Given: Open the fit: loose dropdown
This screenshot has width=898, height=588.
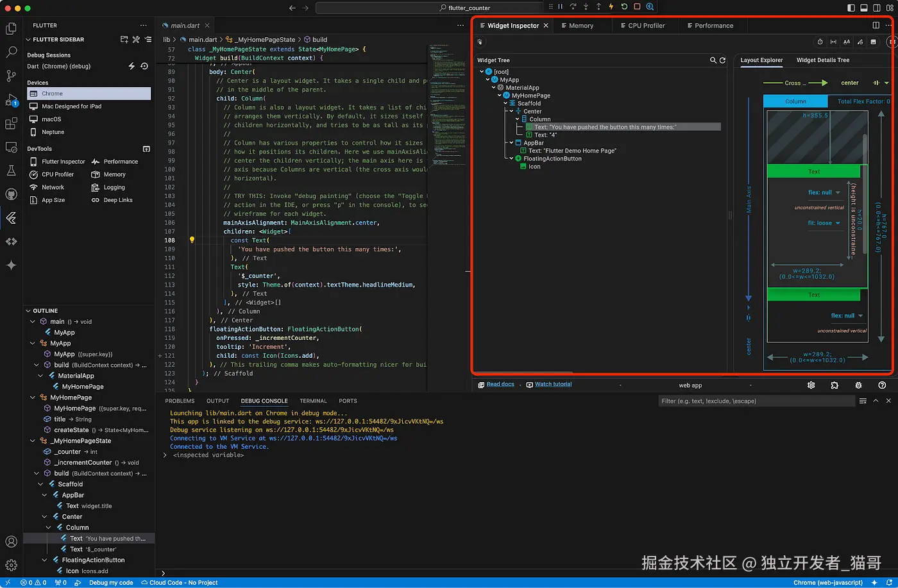Looking at the screenshot, I should pyautogui.click(x=824, y=223).
